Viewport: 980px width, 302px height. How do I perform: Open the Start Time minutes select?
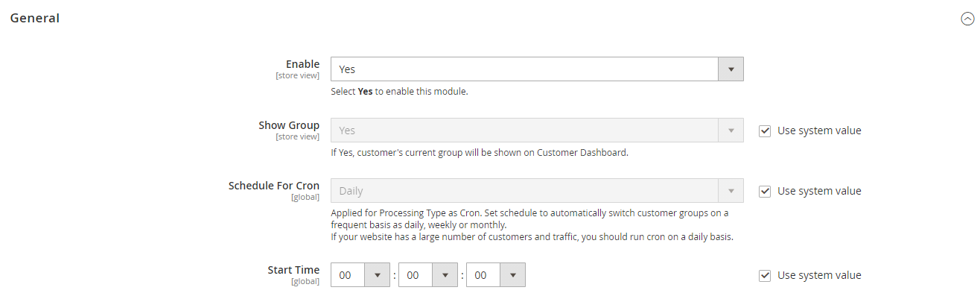click(x=428, y=275)
